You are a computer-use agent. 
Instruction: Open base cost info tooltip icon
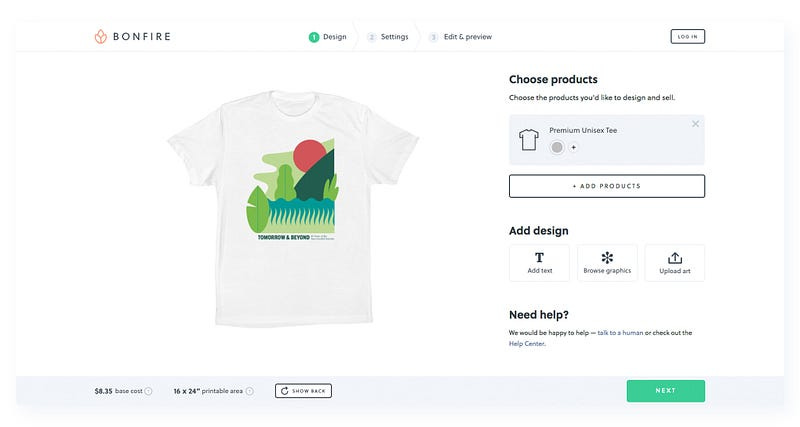pyautogui.click(x=148, y=391)
